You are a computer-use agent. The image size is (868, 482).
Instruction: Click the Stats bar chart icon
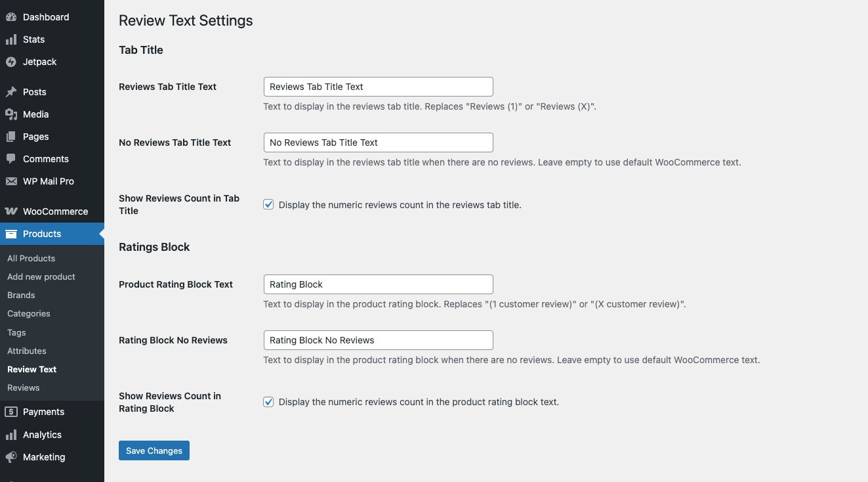click(x=11, y=39)
